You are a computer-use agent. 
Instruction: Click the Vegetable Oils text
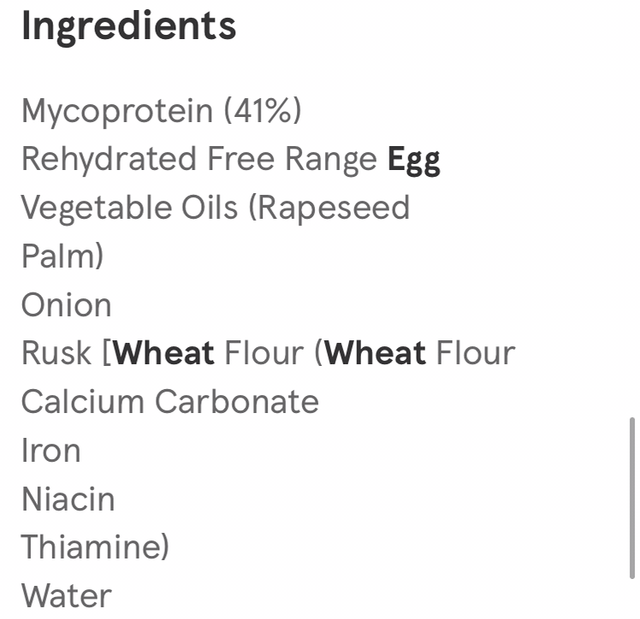click(129, 208)
